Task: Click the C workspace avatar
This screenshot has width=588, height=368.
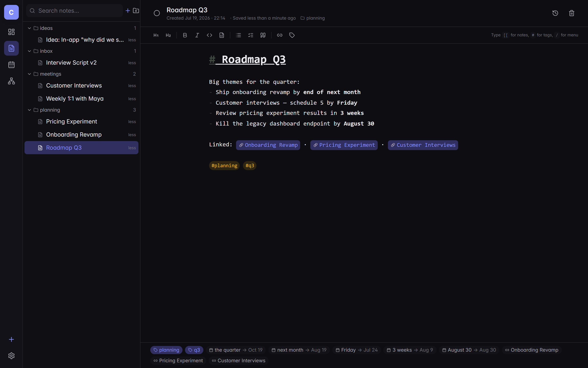Action: [11, 12]
